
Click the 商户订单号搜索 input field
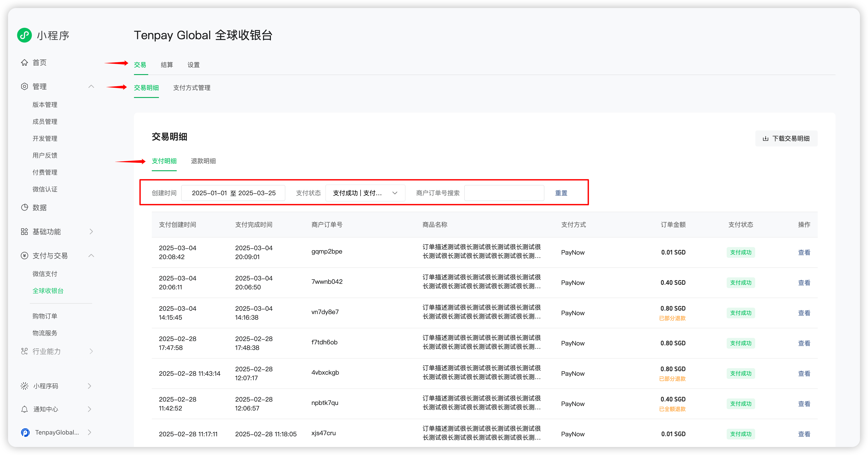[504, 193]
